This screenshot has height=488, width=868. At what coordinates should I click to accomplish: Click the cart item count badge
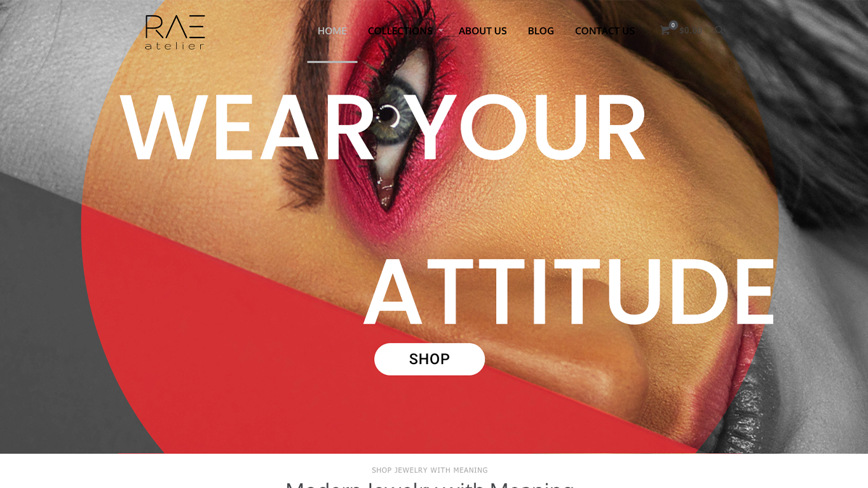[x=673, y=25]
